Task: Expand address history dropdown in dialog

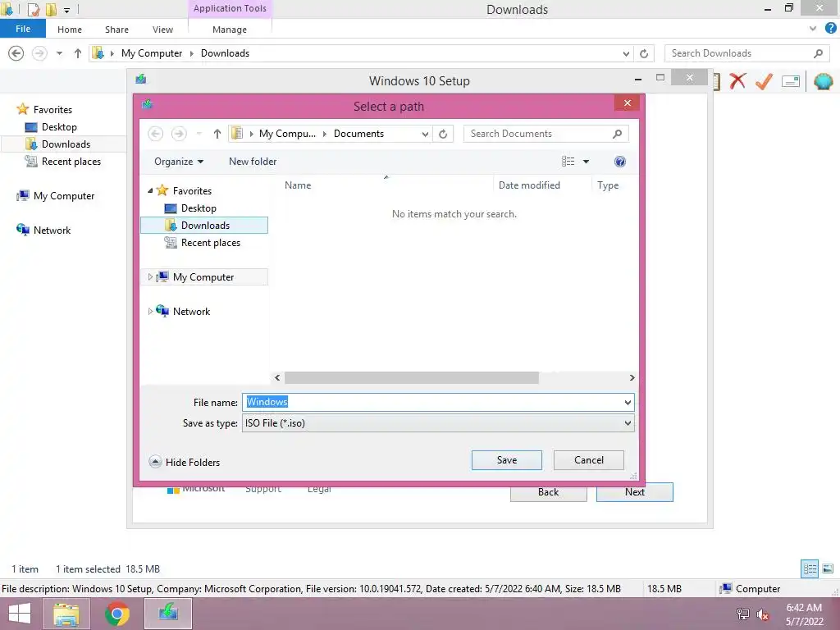Action: (x=425, y=134)
